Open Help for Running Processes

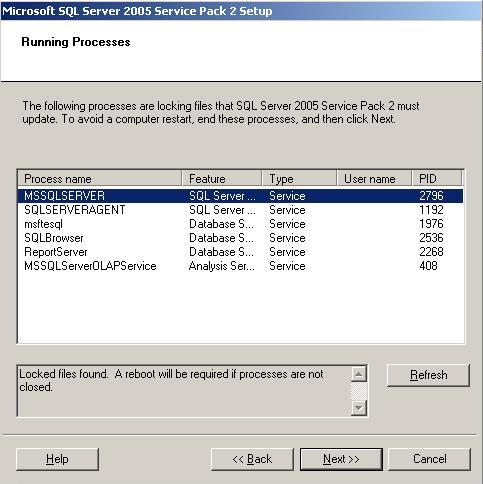pos(57,459)
